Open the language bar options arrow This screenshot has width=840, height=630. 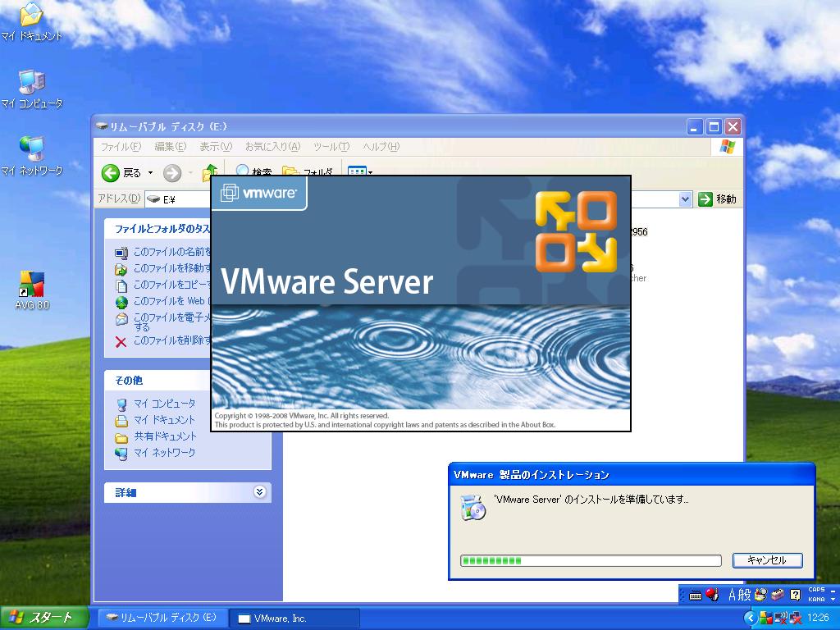click(x=833, y=600)
